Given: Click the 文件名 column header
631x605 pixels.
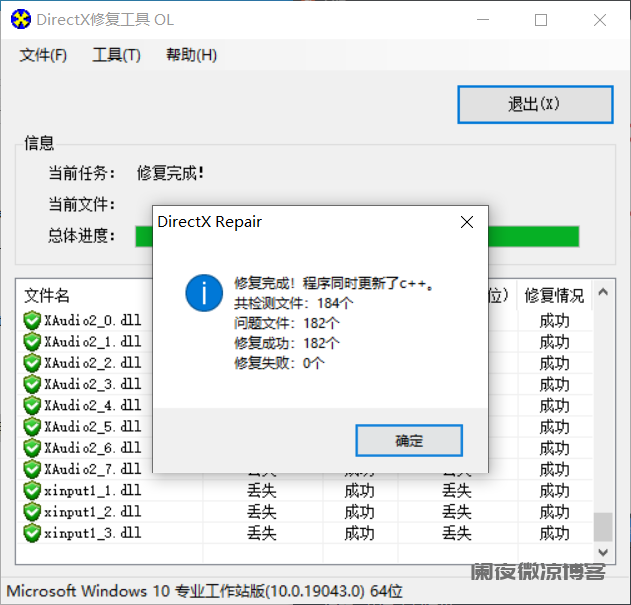Looking at the screenshot, I should click(x=47, y=295).
